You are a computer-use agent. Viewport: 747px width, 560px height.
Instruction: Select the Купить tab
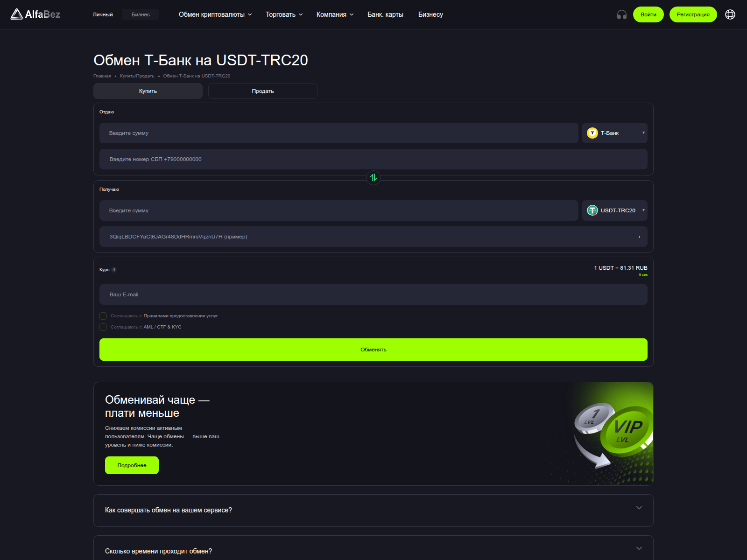pyautogui.click(x=148, y=91)
